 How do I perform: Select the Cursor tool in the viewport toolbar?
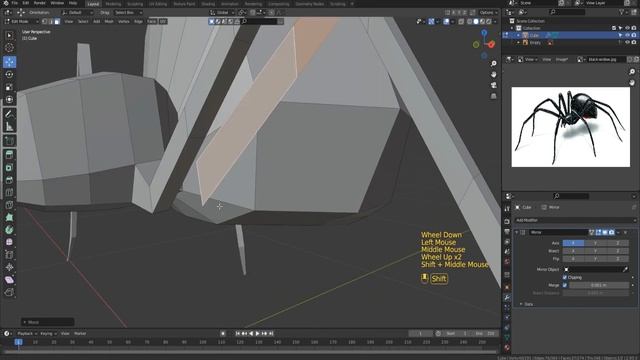coord(9,48)
